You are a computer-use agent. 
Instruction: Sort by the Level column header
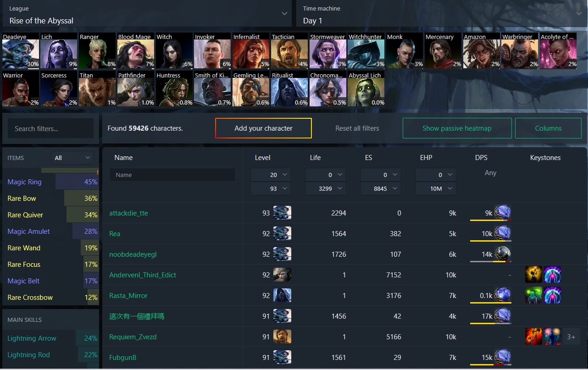click(x=263, y=158)
